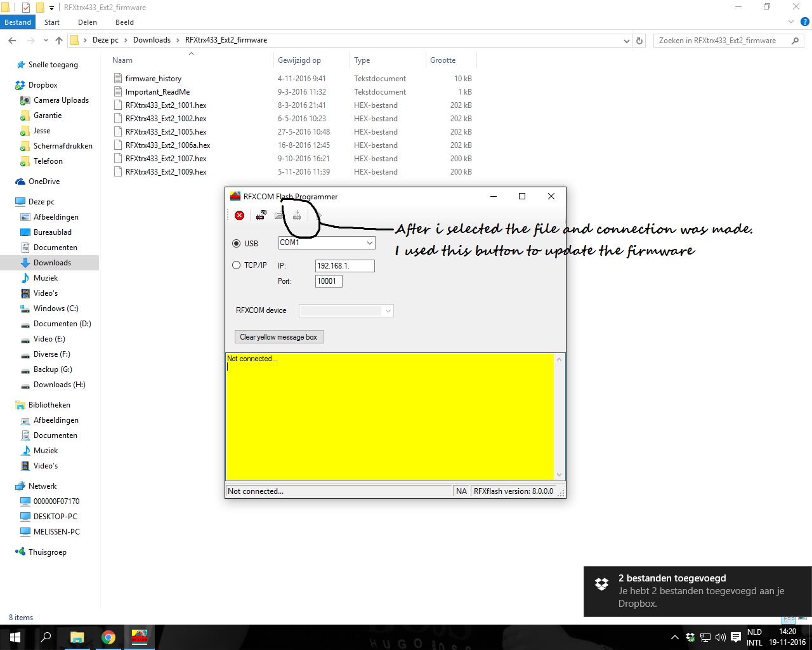This screenshot has height=650, width=812.
Task: Select Downloads in the navigation pane
Action: point(52,263)
